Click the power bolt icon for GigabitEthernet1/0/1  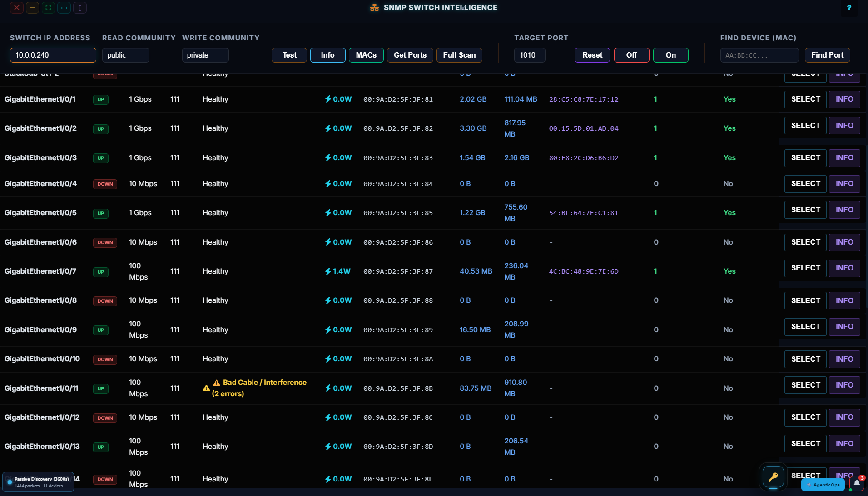[x=328, y=99]
